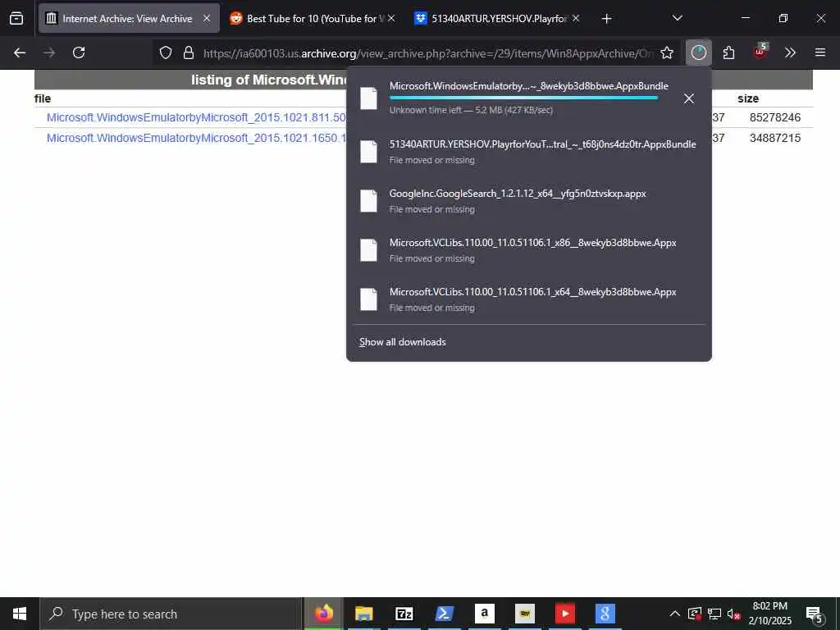
Task: Go back to the previous page
Action: pos(20,52)
